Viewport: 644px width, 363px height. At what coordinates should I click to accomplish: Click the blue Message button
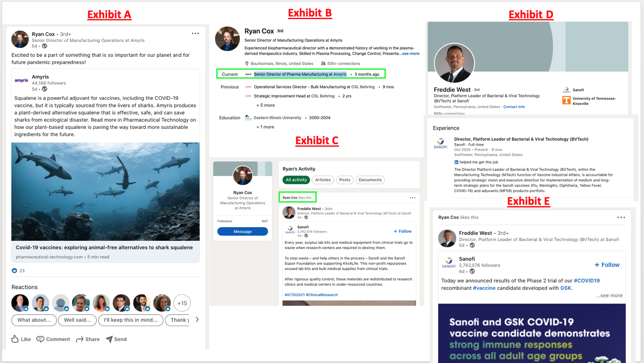tap(242, 232)
